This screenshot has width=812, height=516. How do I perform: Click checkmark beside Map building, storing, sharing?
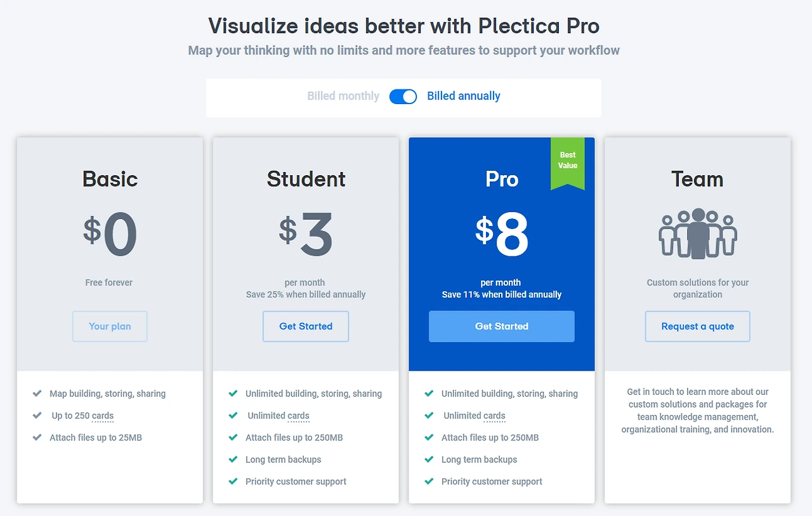37,394
